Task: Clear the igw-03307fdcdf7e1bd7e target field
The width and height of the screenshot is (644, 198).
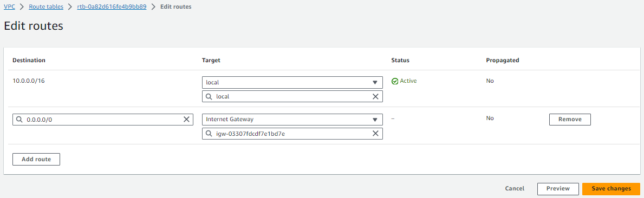Action: pyautogui.click(x=375, y=134)
